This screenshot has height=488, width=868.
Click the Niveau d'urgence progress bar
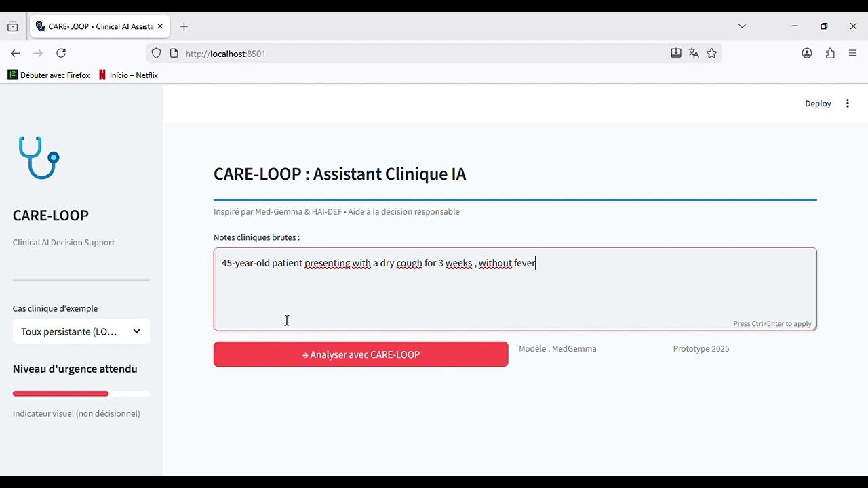pos(81,394)
